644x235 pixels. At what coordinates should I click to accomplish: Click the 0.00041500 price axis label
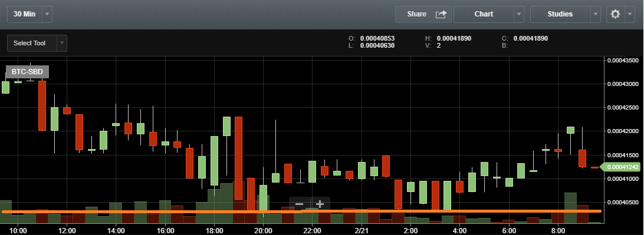623,155
